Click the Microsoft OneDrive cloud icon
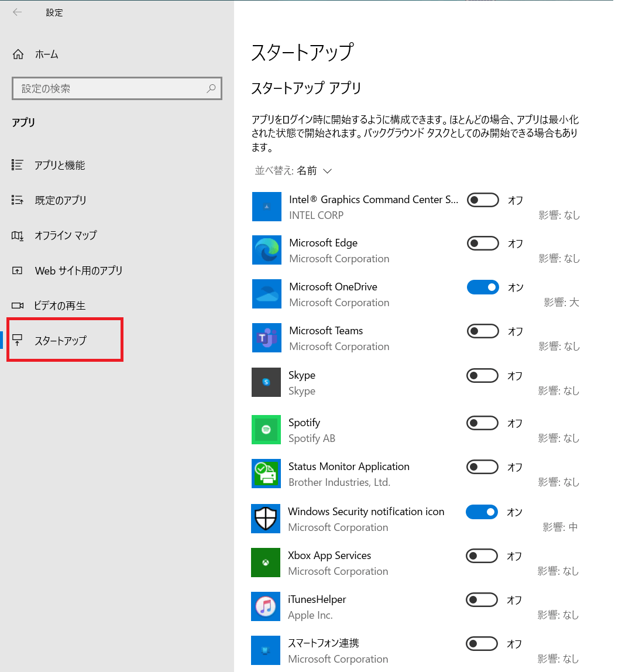Viewport: 639px width, 672px height. pyautogui.click(x=267, y=294)
